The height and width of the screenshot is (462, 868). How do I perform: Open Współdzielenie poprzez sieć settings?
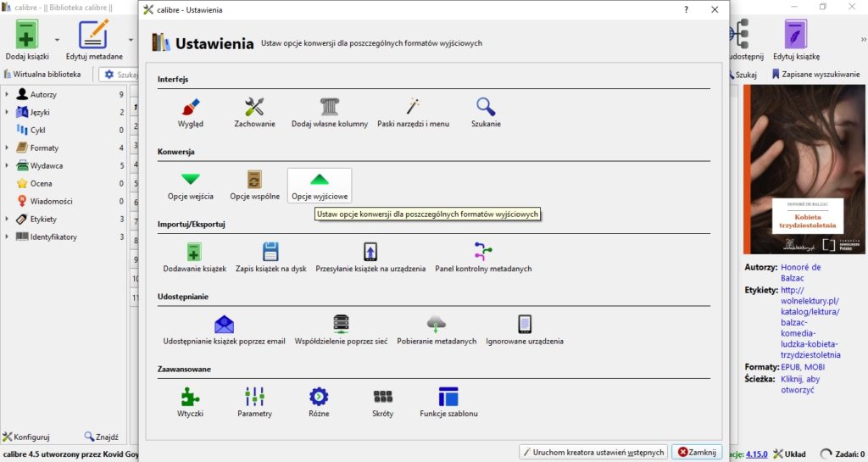(x=341, y=331)
